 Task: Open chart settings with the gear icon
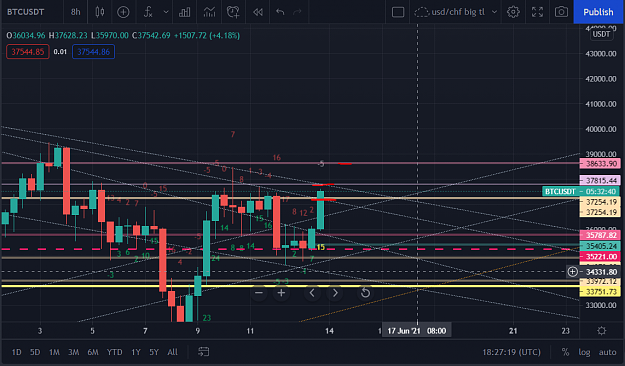(513, 12)
